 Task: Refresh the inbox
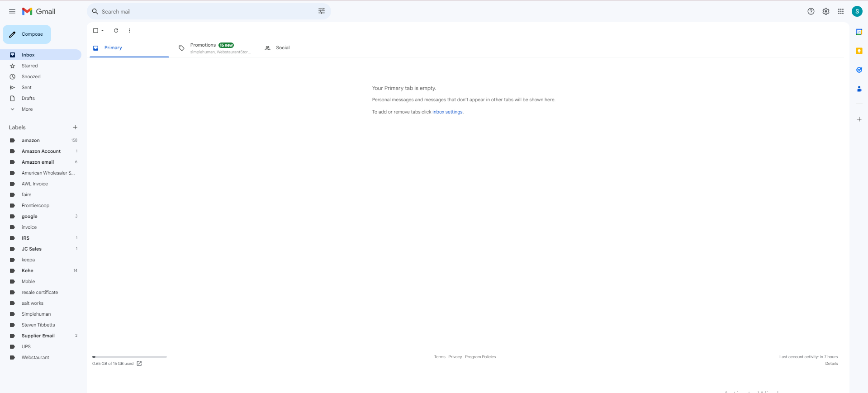coord(116,30)
